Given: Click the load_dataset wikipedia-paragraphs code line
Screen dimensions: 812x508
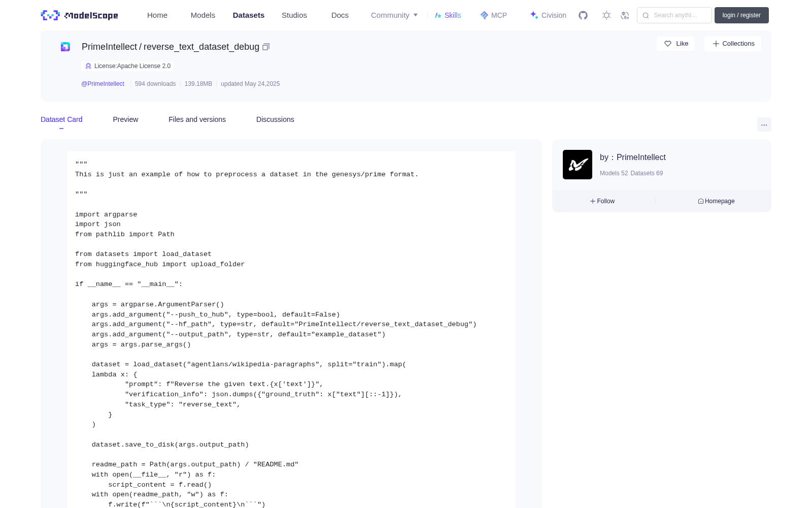Looking at the screenshot, I should [249, 364].
